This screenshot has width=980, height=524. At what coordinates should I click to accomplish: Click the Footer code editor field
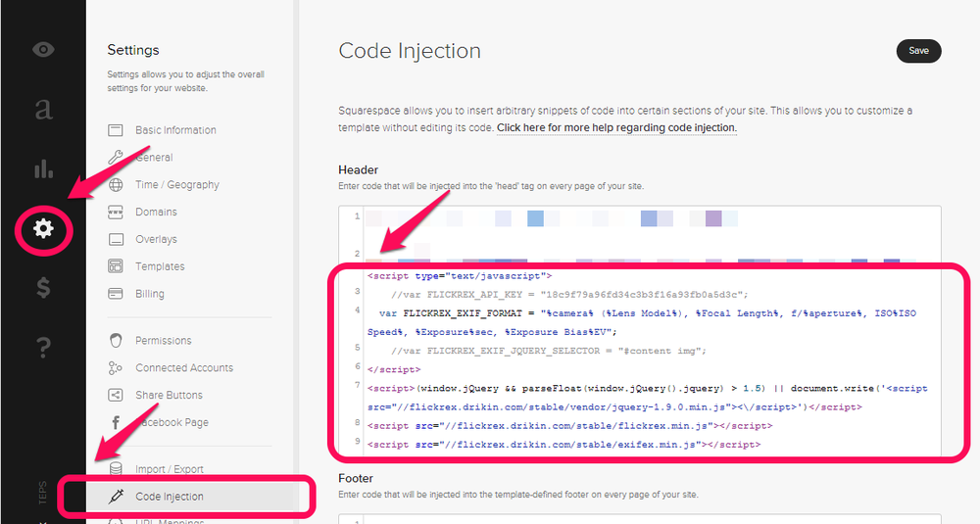pos(640,519)
